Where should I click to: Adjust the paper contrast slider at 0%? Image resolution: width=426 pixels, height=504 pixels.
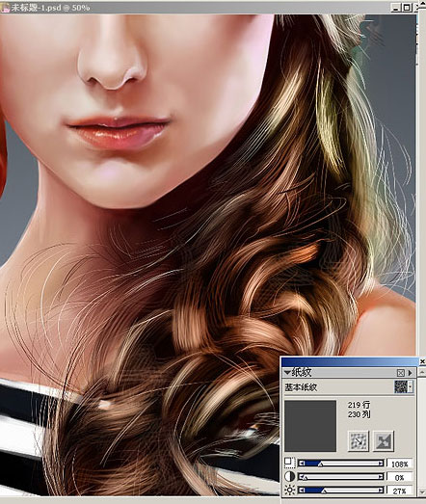click(x=341, y=477)
